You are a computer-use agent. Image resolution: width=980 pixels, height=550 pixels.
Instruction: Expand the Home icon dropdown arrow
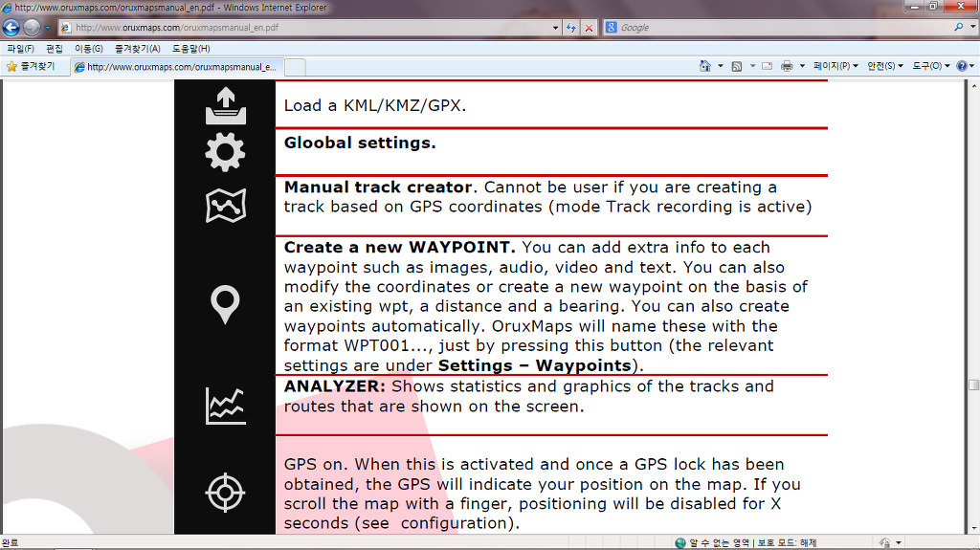[x=721, y=66]
